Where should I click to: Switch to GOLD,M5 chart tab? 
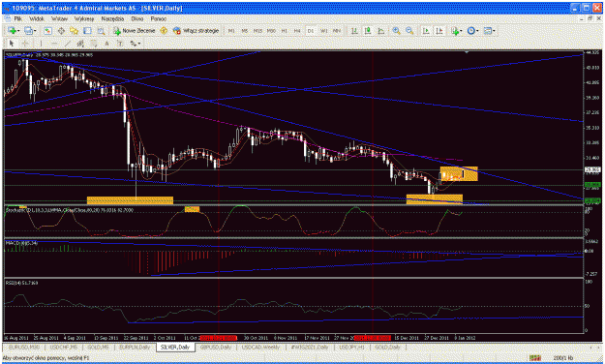[x=98, y=348]
